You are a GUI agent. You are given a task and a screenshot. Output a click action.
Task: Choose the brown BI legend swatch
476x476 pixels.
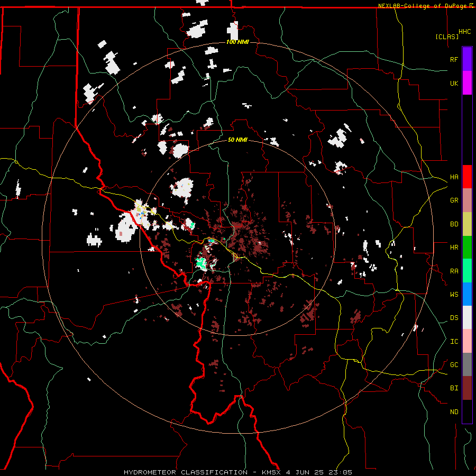click(x=467, y=388)
